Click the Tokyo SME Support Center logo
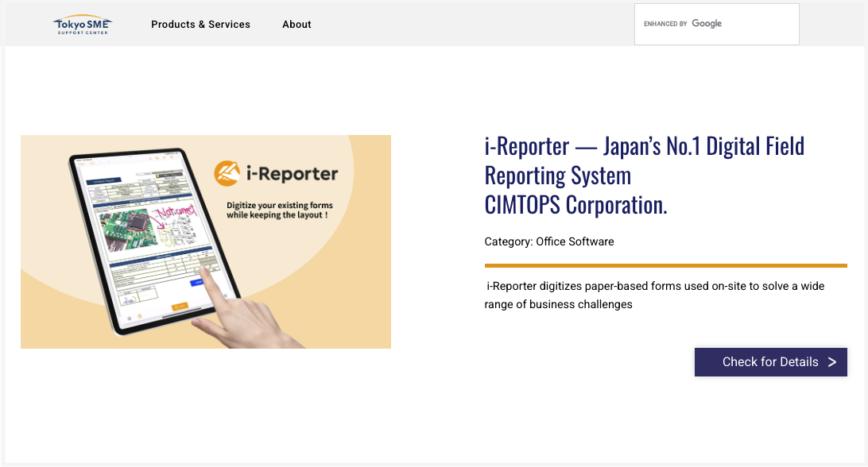Image resolution: width=868 pixels, height=467 pixels. tap(83, 25)
